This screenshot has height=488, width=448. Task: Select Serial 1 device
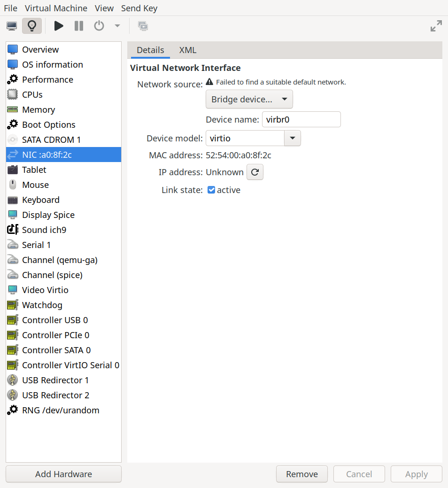pos(63,245)
